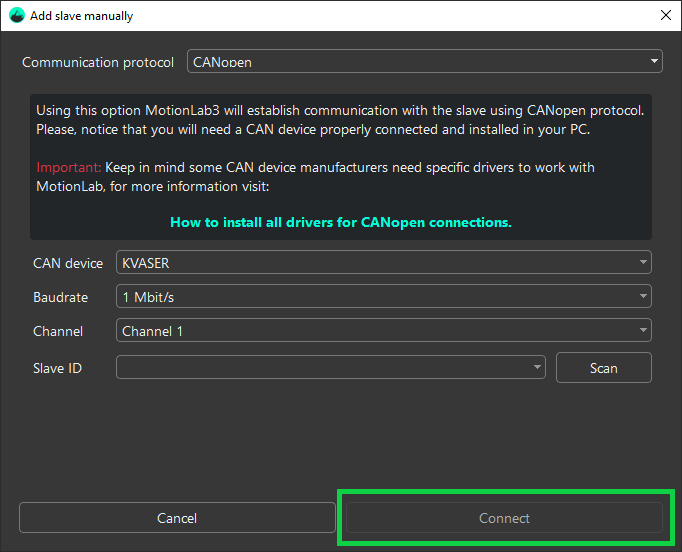Click the Slave ID label

58,368
